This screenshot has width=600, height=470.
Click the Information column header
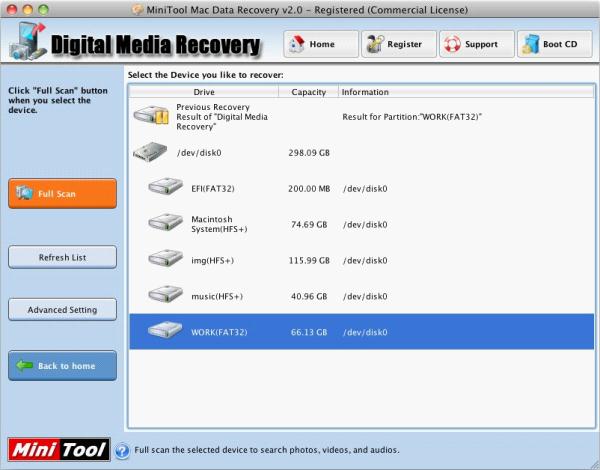(466, 92)
